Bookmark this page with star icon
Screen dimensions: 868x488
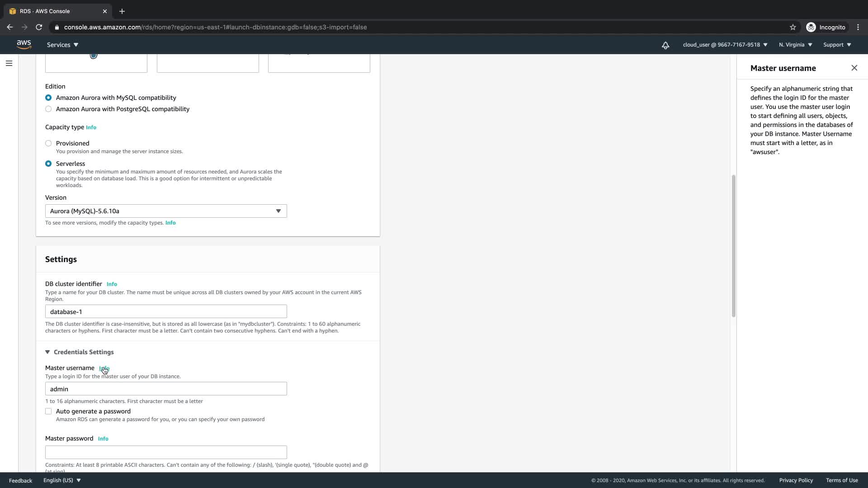793,27
